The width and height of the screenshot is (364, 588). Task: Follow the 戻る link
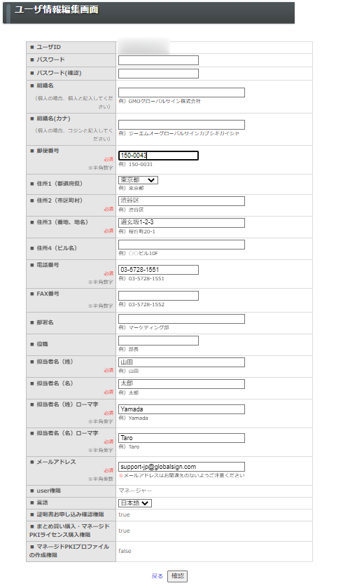(157, 576)
